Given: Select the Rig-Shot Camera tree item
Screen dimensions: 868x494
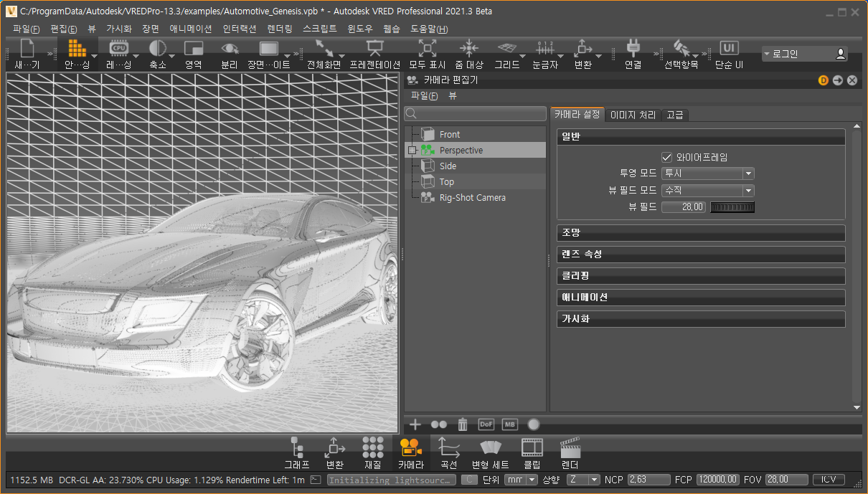Looking at the screenshot, I should pyautogui.click(x=472, y=198).
